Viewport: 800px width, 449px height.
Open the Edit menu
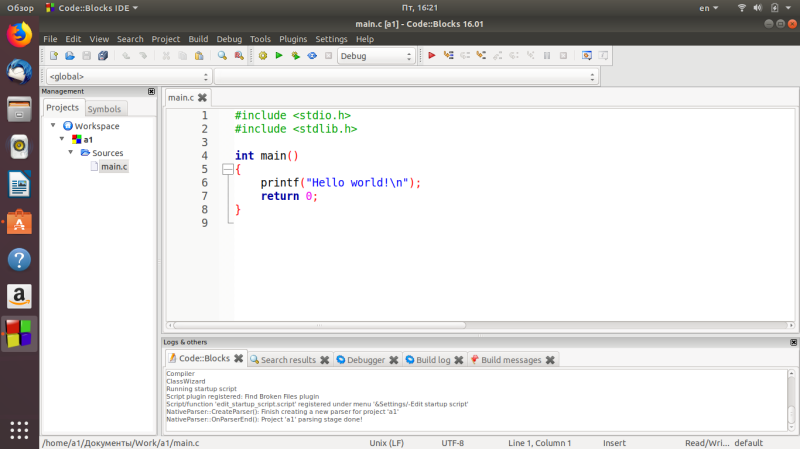click(x=73, y=39)
